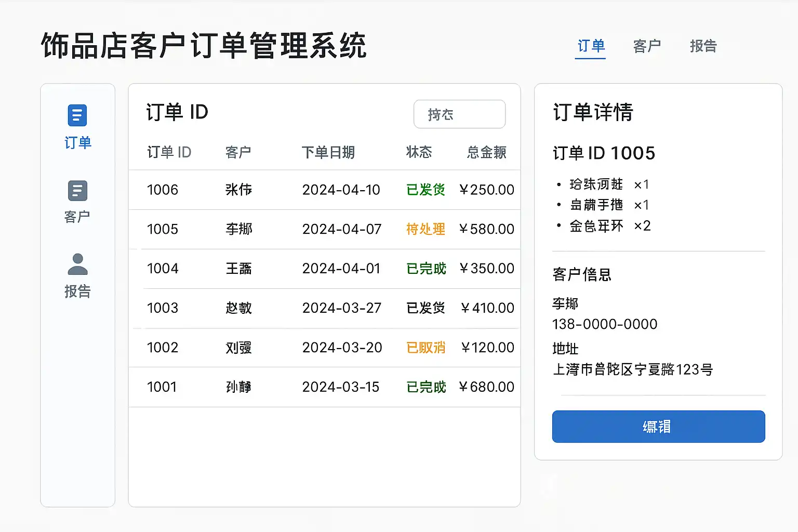Click the 状态 column header in the table

419,152
